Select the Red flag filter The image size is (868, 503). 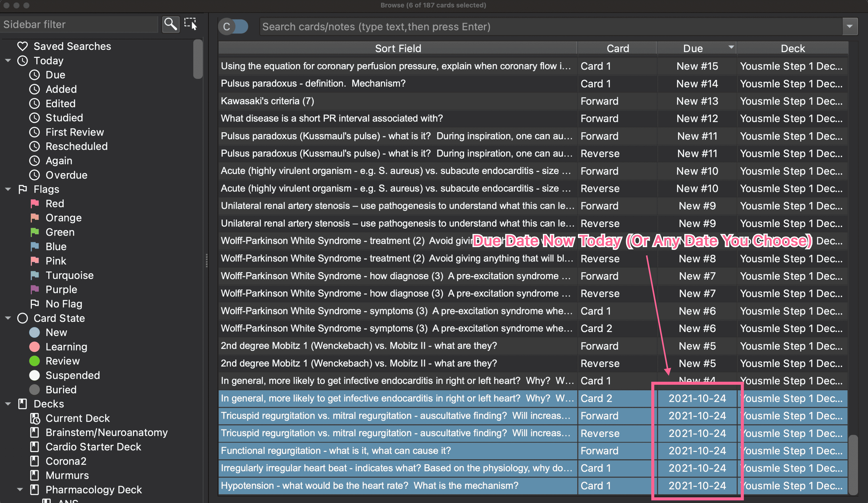point(54,204)
